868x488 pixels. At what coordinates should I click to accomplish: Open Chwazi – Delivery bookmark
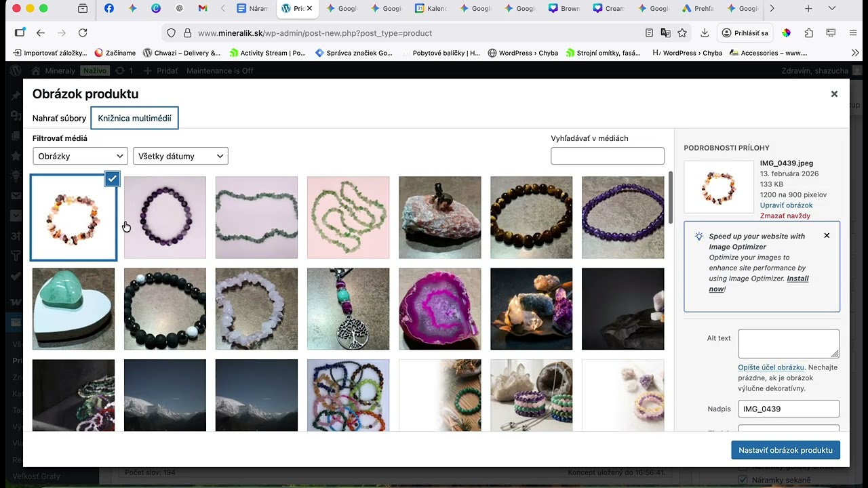pos(182,53)
